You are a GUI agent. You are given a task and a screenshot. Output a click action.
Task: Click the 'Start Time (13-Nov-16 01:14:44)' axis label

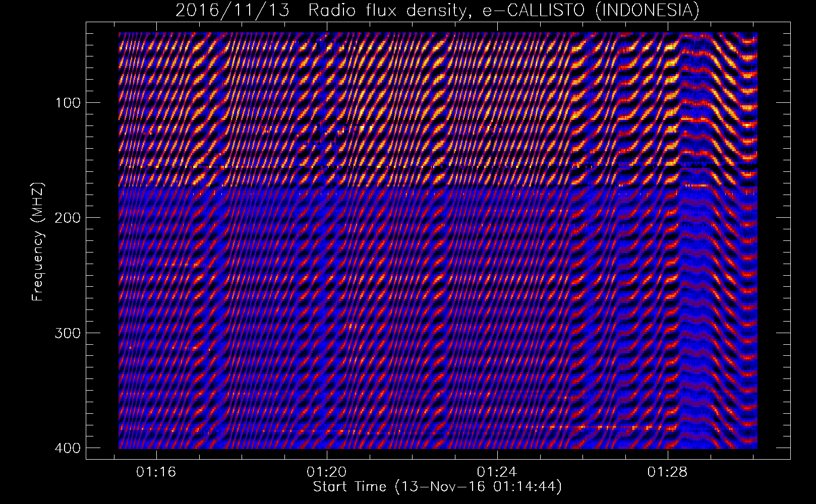pyautogui.click(x=437, y=487)
